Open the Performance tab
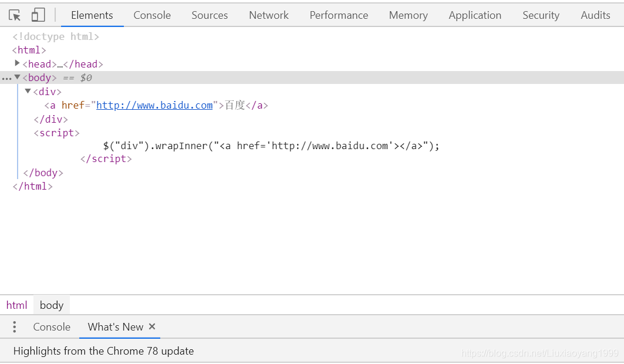 tap(339, 15)
